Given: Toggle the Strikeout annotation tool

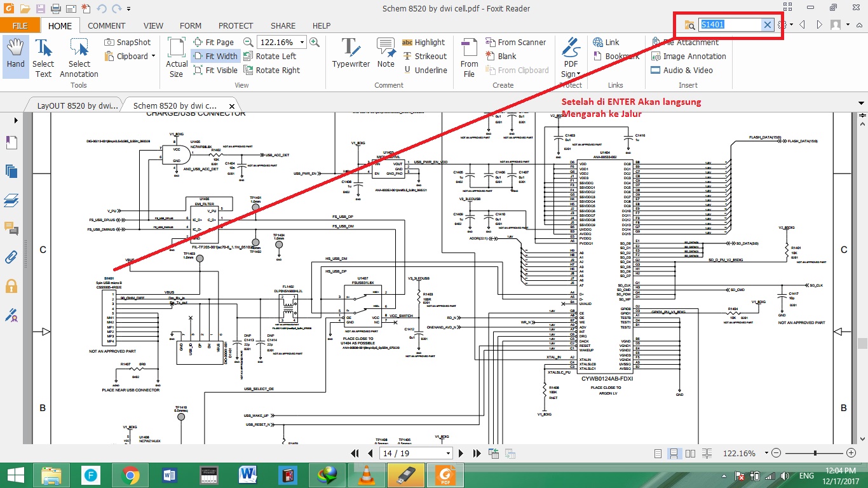Looking at the screenshot, I should (424, 56).
